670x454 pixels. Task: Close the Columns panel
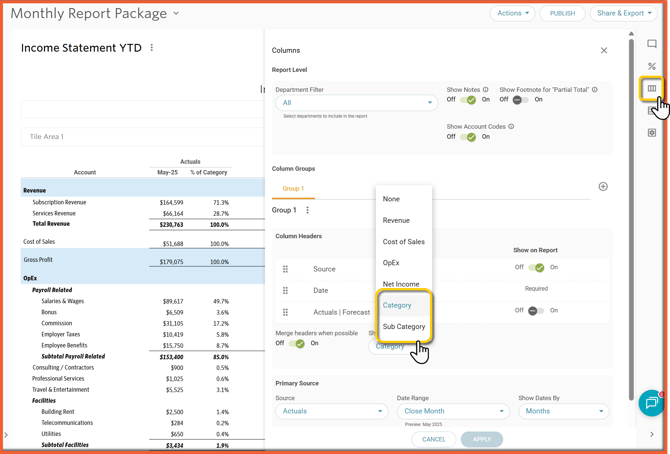pyautogui.click(x=604, y=50)
